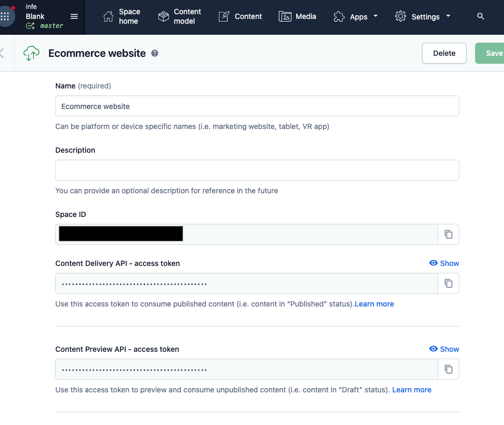Copy Content Preview API access token
This screenshot has width=504, height=425.
coord(448,369)
